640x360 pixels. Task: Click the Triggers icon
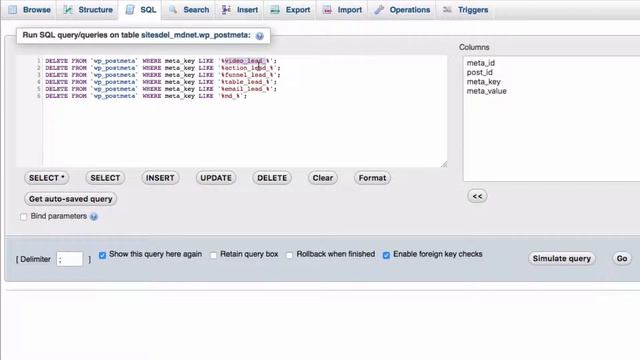[x=447, y=9]
